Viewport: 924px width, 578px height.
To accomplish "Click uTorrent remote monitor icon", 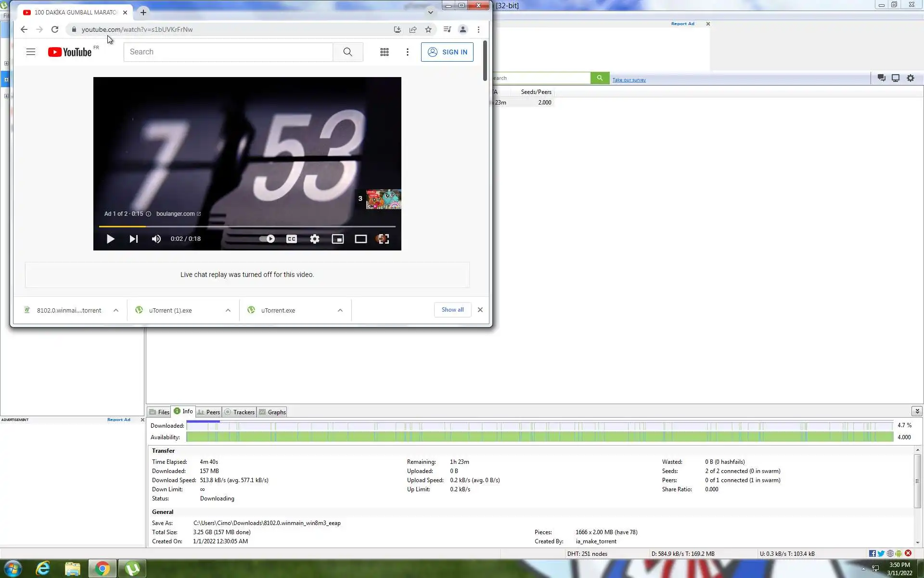I will [x=896, y=78].
